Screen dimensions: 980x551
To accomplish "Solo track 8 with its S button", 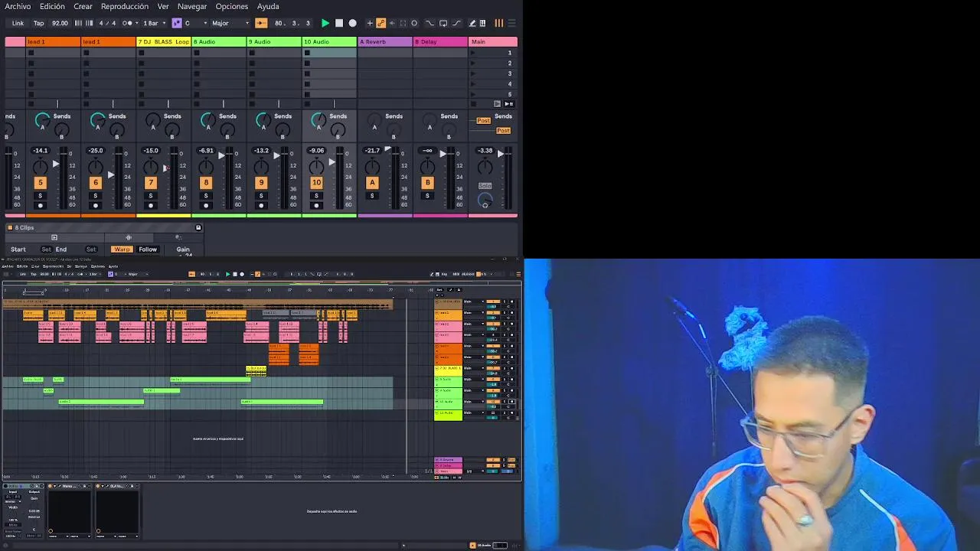I will pyautogui.click(x=206, y=196).
